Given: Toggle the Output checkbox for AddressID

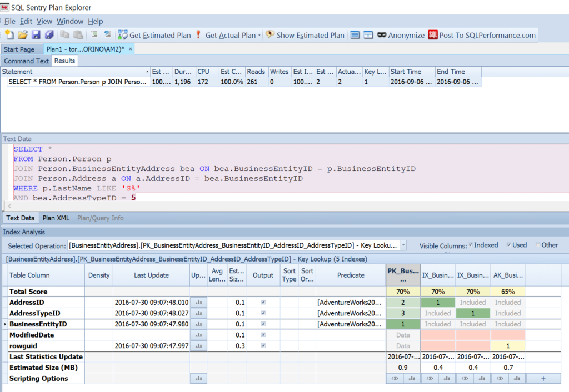Looking at the screenshot, I should 263,302.
